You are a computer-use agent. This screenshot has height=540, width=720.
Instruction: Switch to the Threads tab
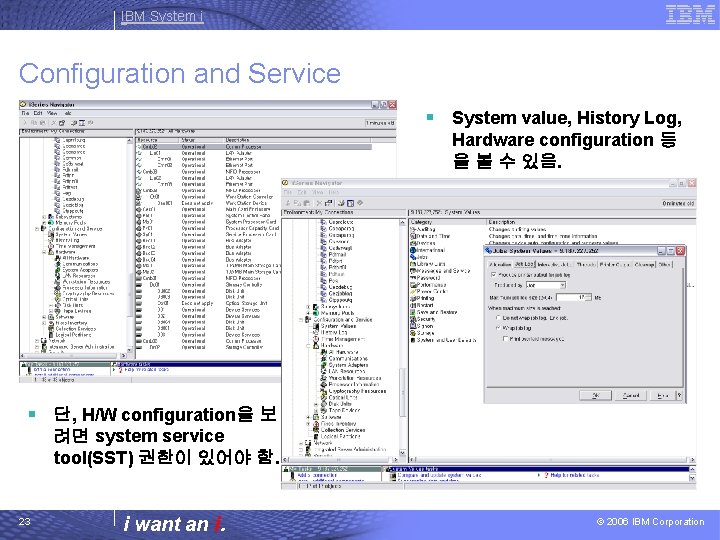pos(586,264)
